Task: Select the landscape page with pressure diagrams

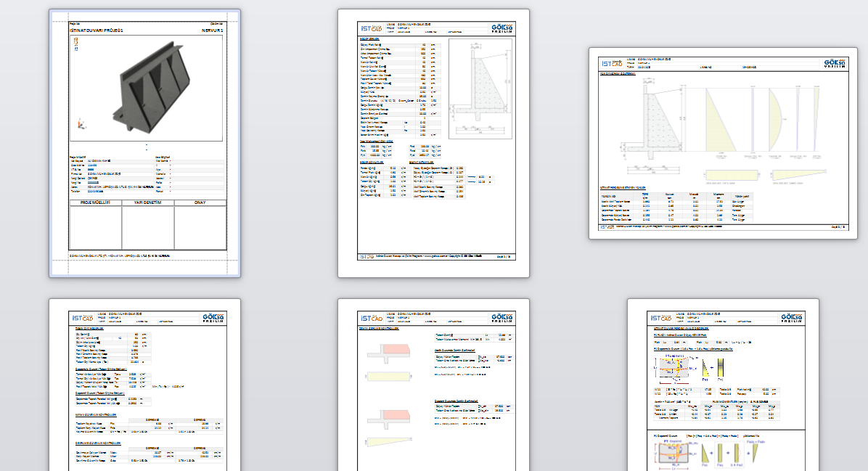Action: point(723,144)
